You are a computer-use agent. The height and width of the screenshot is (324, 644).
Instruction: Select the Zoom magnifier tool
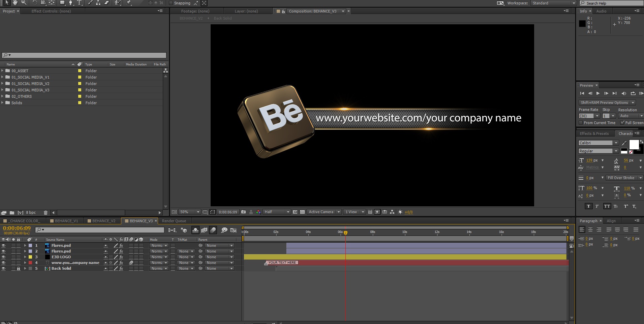coord(24,3)
